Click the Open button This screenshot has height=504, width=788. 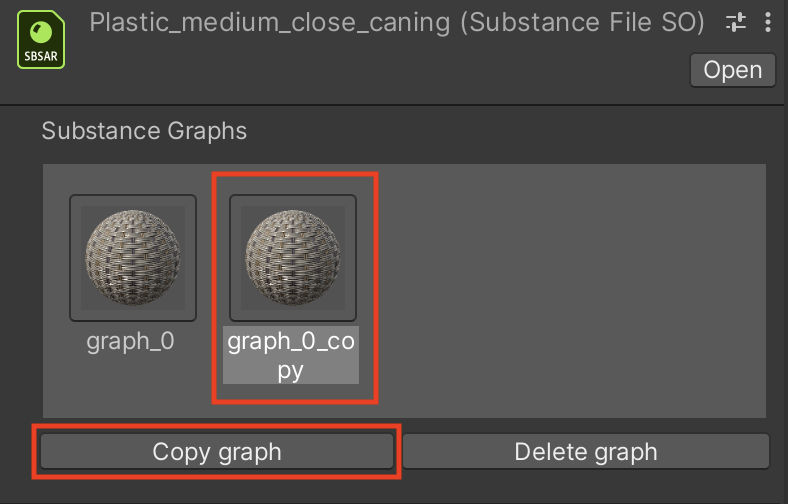pyautogui.click(x=732, y=70)
